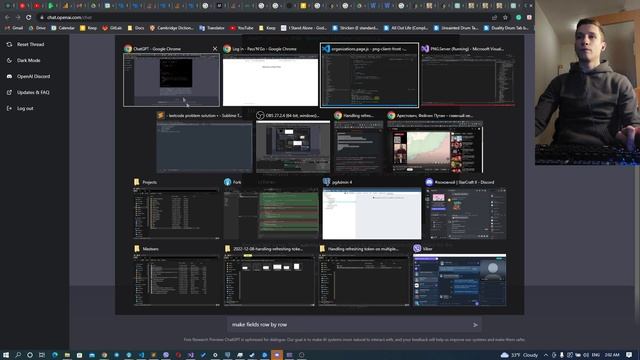
Task: Open the Translator bookmark
Action: coord(212,28)
